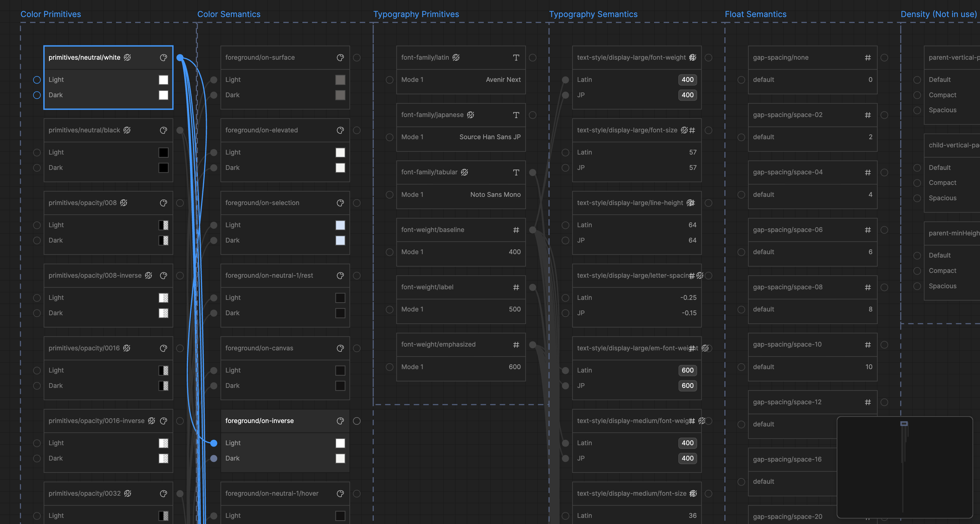Click string type T icon on font-family/latin

[516, 57]
